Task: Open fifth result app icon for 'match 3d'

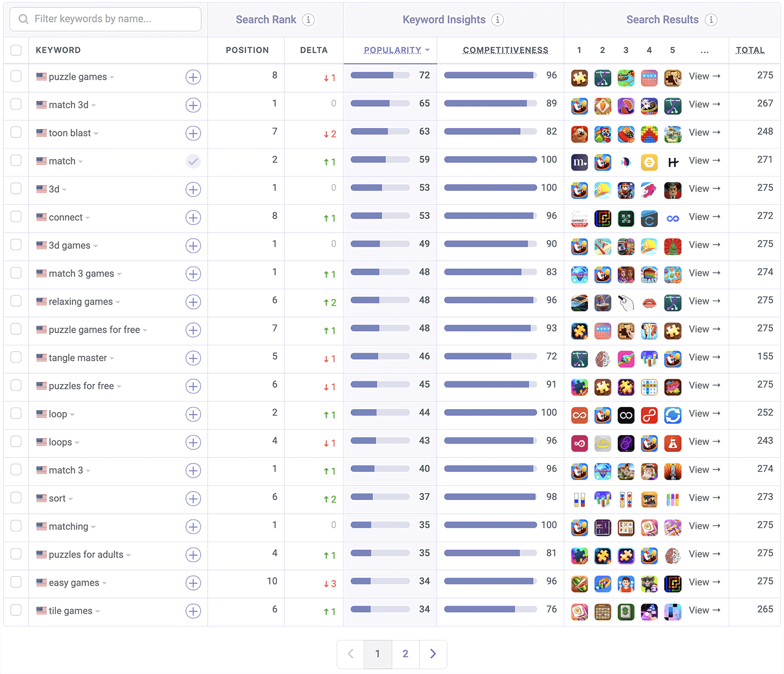Action: [x=673, y=106]
